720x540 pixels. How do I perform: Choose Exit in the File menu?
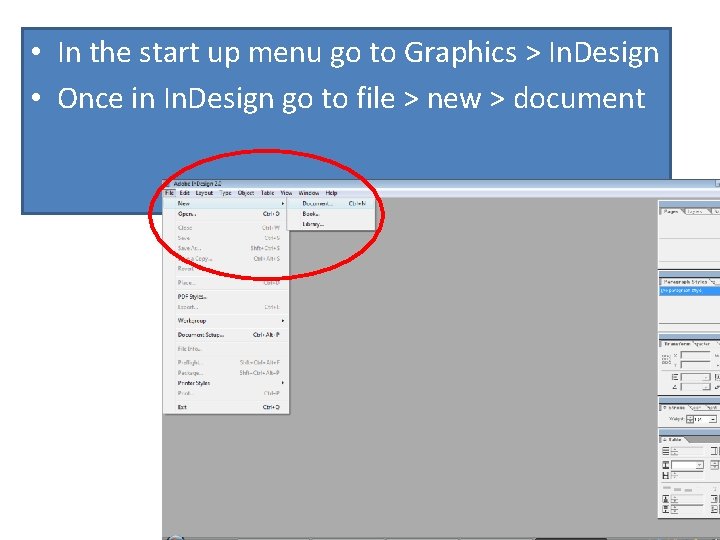click(x=226, y=407)
